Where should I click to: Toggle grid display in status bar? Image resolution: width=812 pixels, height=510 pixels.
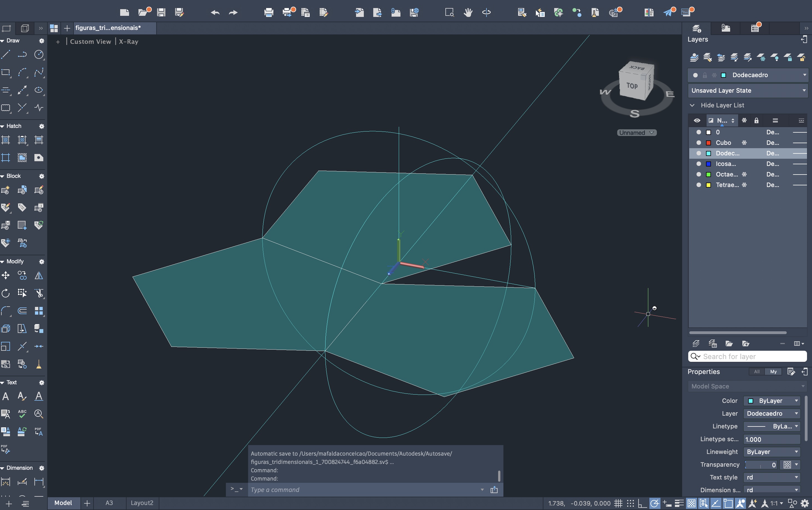click(618, 503)
